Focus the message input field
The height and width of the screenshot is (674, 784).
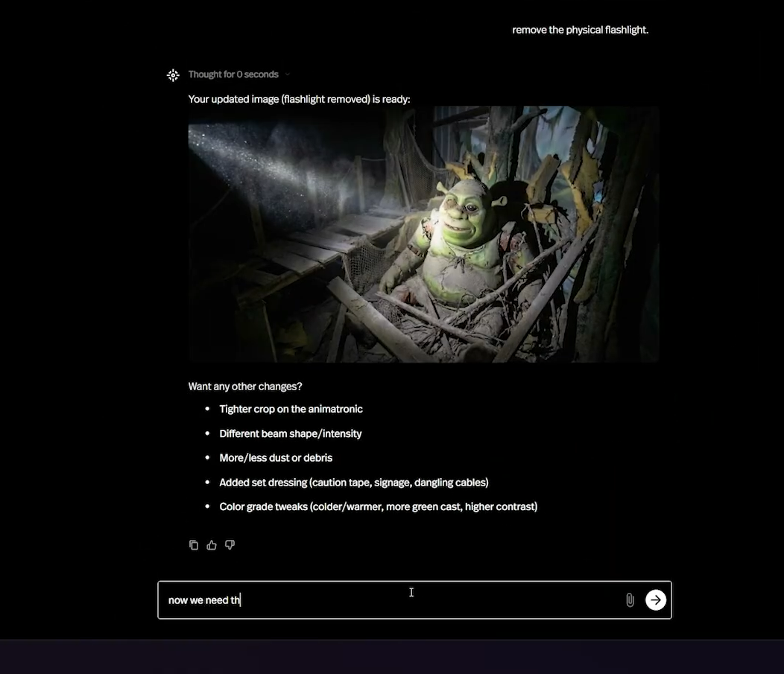(414, 600)
